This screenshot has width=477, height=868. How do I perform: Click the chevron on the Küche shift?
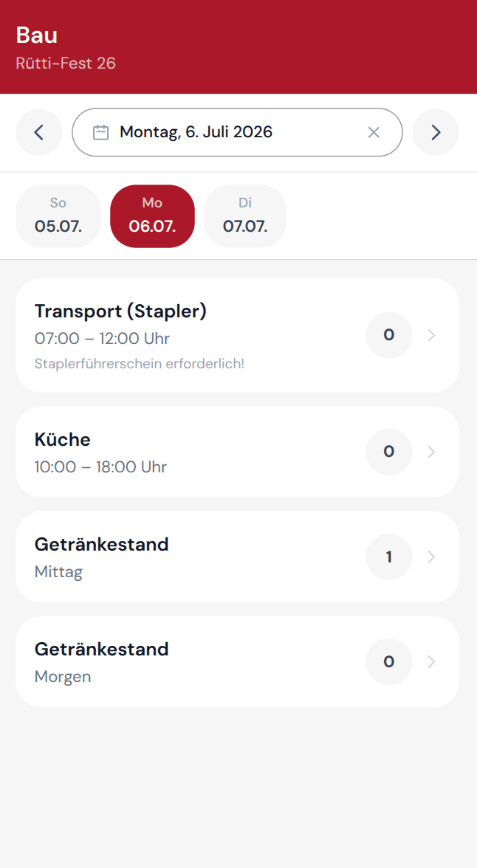tap(431, 452)
